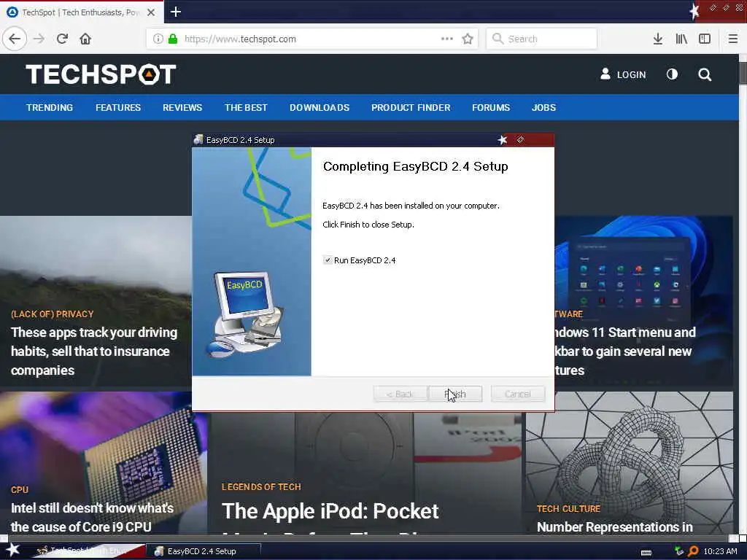Open THE BEST menu item
The height and width of the screenshot is (560, 747).
pyautogui.click(x=246, y=108)
